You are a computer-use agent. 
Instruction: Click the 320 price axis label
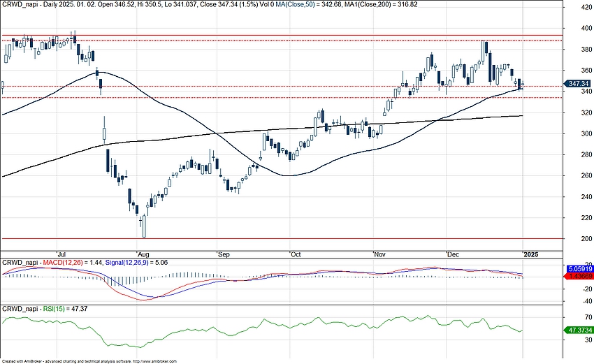(x=586, y=112)
